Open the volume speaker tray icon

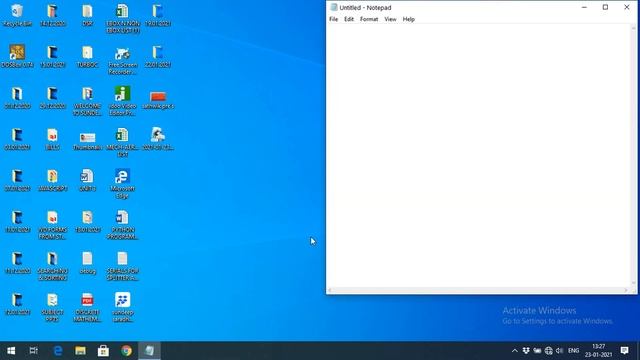(x=560, y=351)
